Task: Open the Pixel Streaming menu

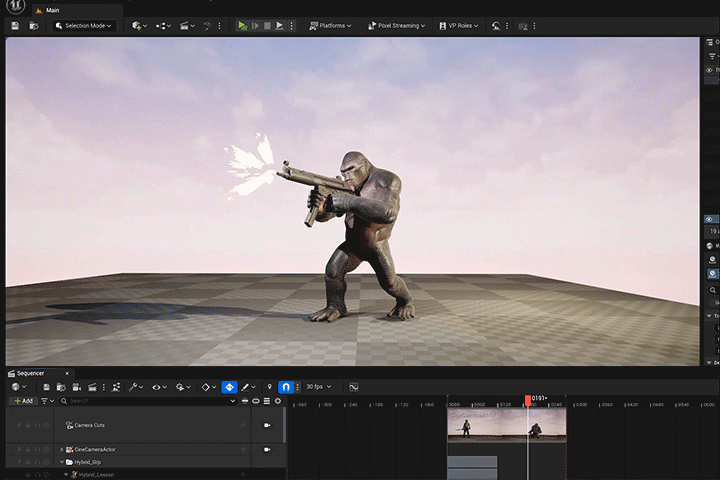Action: tap(397, 26)
